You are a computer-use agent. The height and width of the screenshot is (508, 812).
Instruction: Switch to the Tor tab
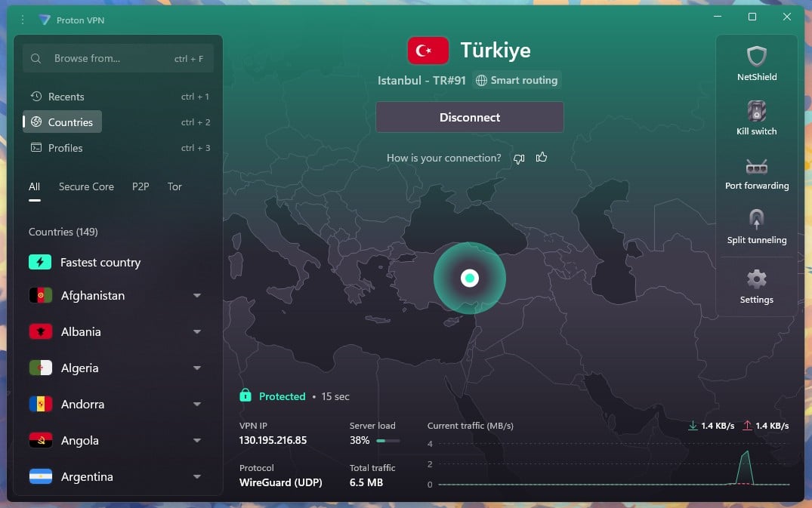coord(174,186)
